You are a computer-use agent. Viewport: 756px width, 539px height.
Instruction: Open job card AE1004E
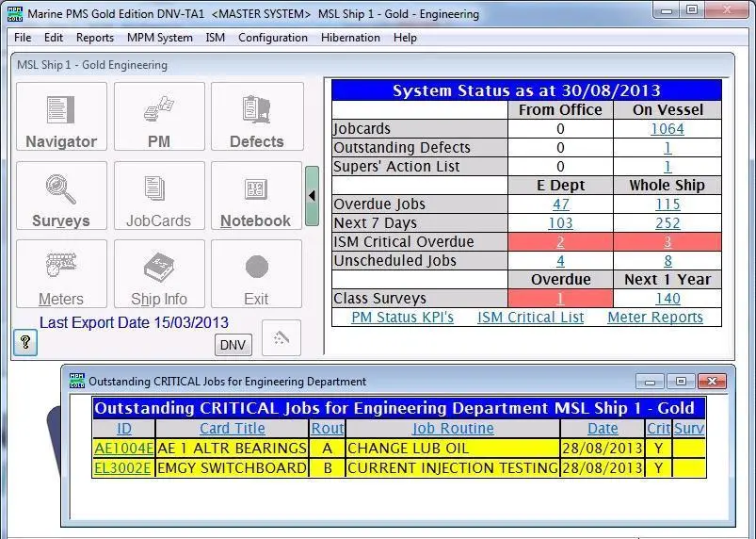click(x=124, y=448)
